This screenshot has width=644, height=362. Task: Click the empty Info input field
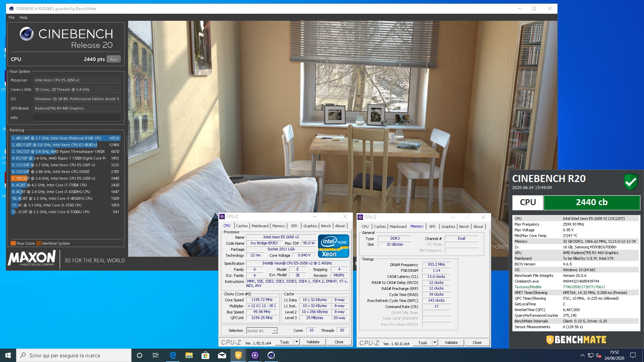pyautogui.click(x=77, y=118)
